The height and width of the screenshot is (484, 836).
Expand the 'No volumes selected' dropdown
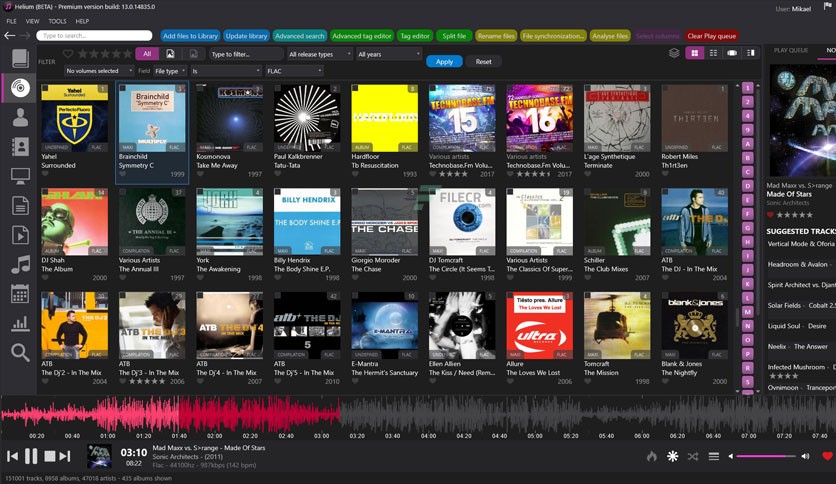pos(98,71)
